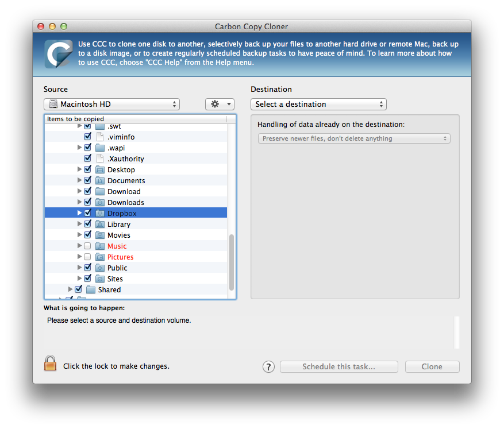Click the Downloads folder icon
504x429 pixels.
pyautogui.click(x=100, y=202)
